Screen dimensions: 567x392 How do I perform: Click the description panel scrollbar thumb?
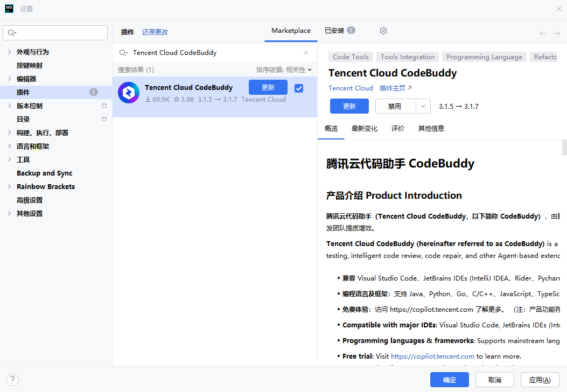click(x=564, y=148)
